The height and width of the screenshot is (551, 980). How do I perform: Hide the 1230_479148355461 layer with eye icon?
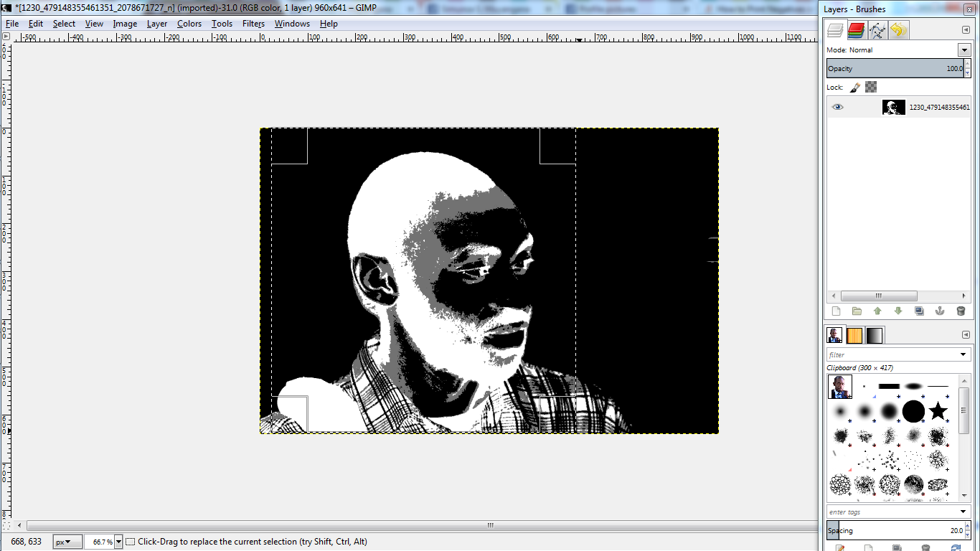(837, 107)
